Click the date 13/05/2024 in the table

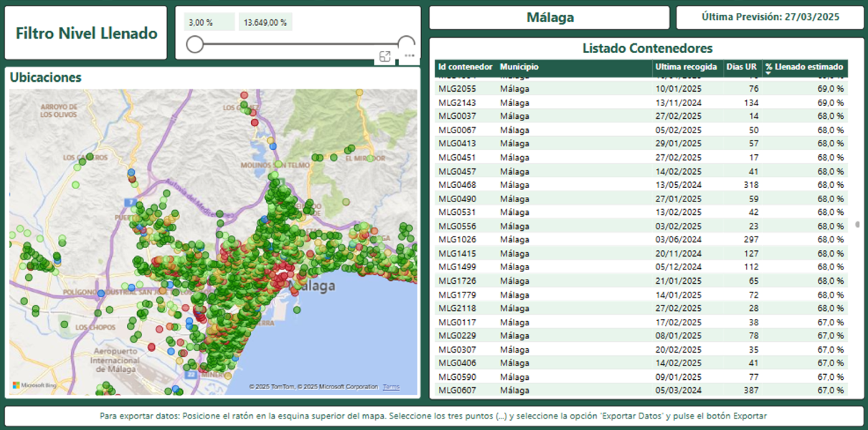click(679, 185)
